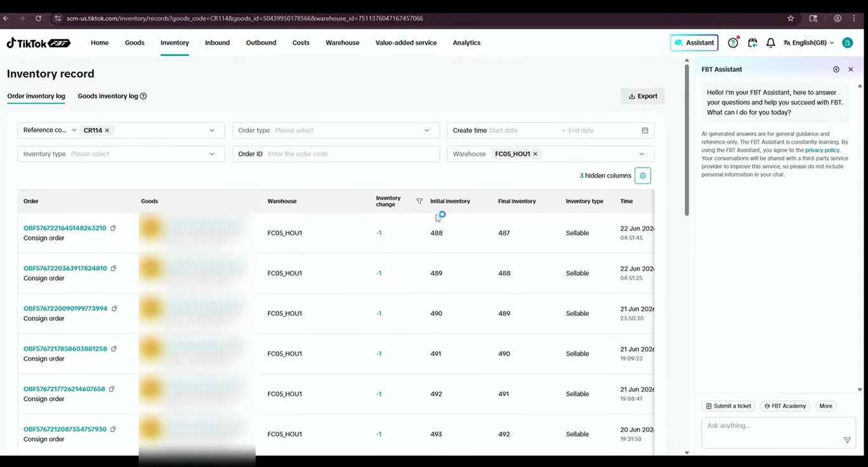Click the Export button
Image resolution: width=868 pixels, height=467 pixels.
tap(643, 96)
